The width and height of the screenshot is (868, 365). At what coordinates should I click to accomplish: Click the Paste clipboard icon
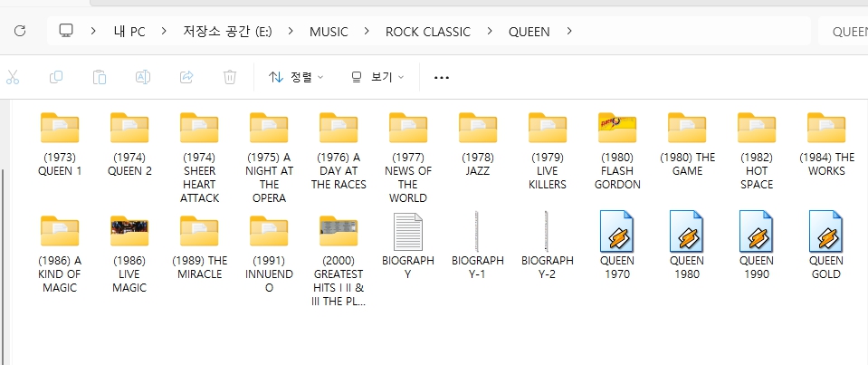point(99,77)
